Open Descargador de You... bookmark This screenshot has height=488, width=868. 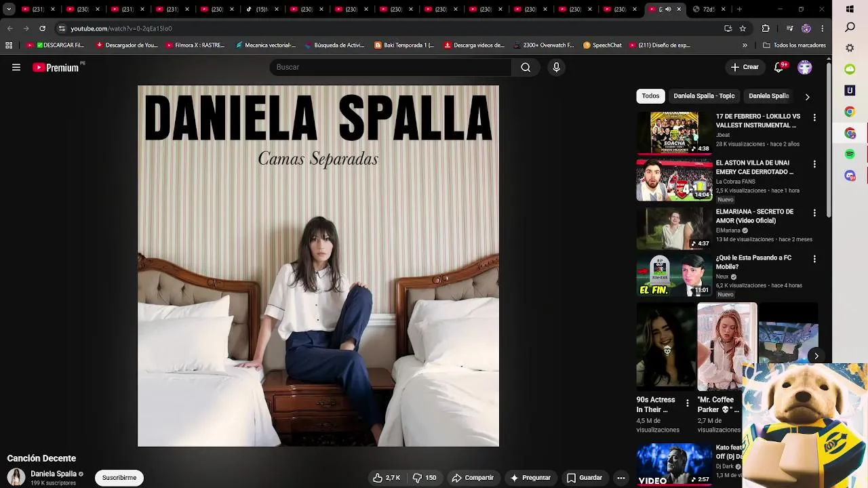pos(127,45)
